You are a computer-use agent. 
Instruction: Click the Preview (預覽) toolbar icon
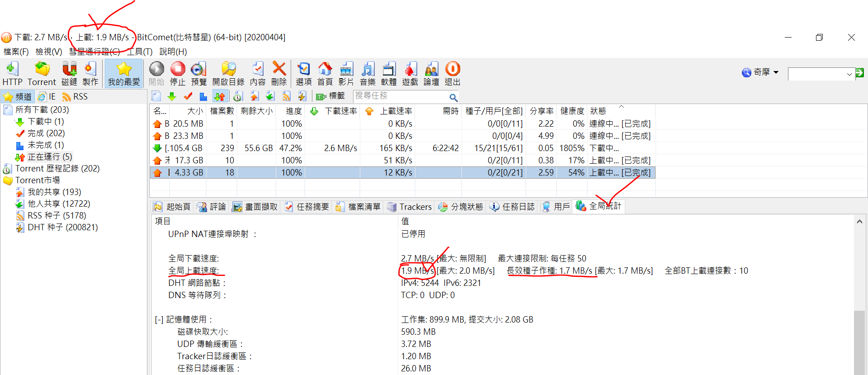[x=198, y=73]
